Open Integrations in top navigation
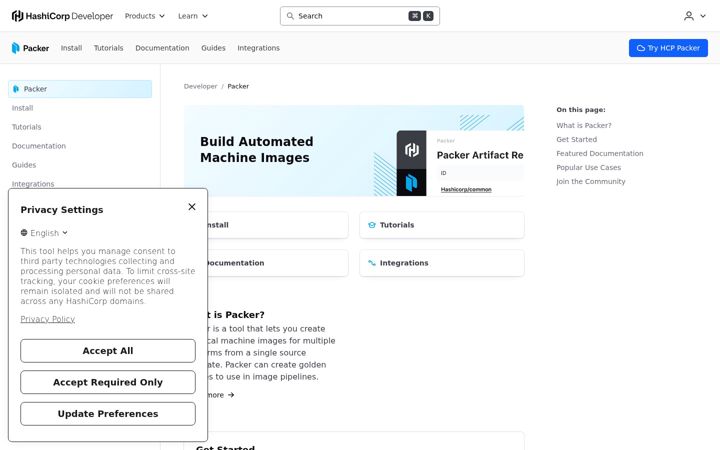720x450 pixels. point(259,48)
